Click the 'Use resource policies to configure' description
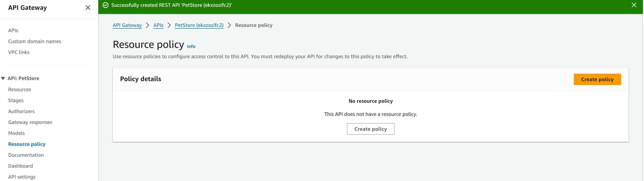Screen dimensions: 644x181 pos(260,56)
